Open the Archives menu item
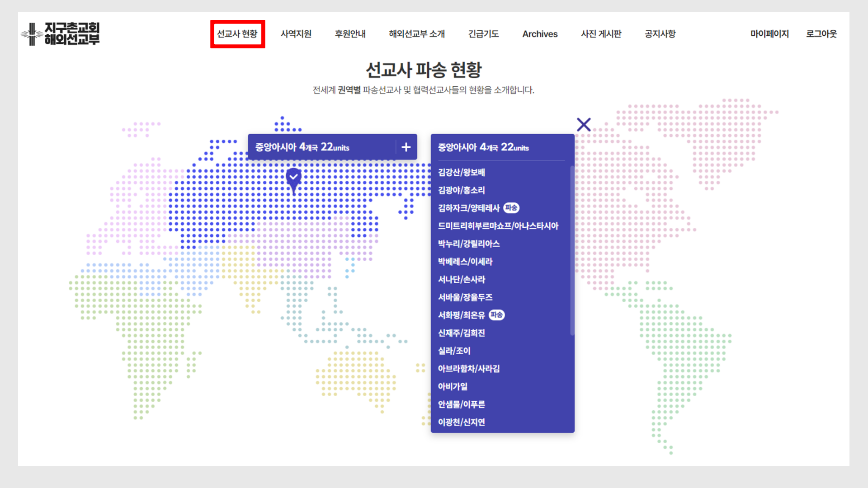Image resolution: width=868 pixels, height=488 pixels. tap(540, 34)
